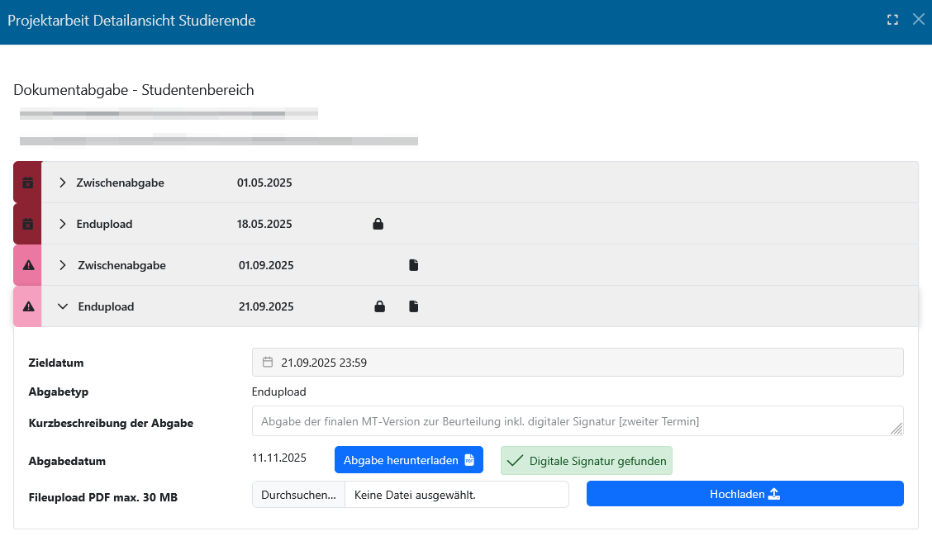932x560 pixels.
Task: Expand the Zwischenabgabe 01.05.2025 section
Action: (x=63, y=183)
